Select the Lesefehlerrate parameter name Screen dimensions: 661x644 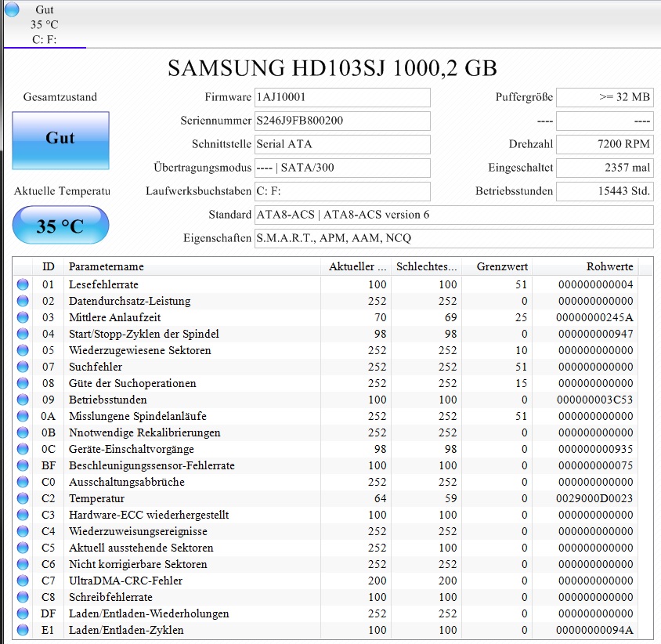pos(103,284)
